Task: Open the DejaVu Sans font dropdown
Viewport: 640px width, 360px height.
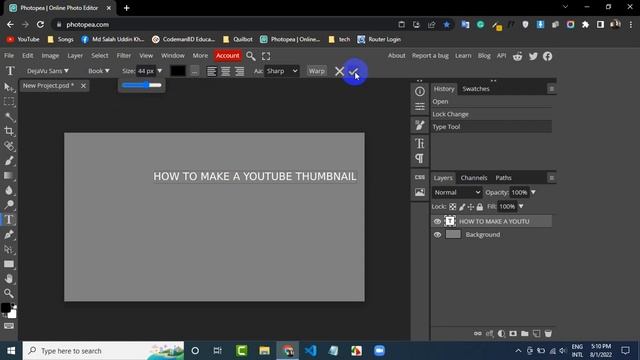Action: pos(48,71)
